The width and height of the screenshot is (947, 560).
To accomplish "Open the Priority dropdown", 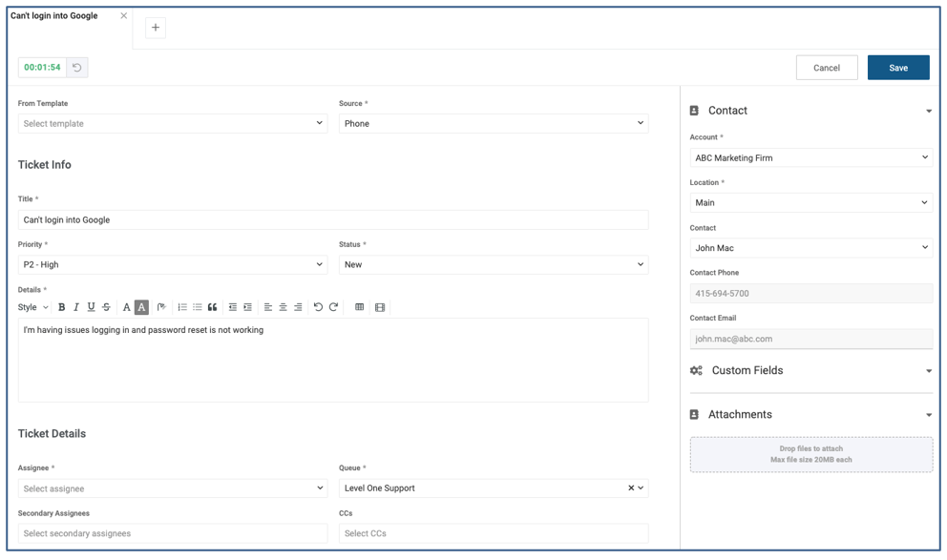I will tap(172, 264).
